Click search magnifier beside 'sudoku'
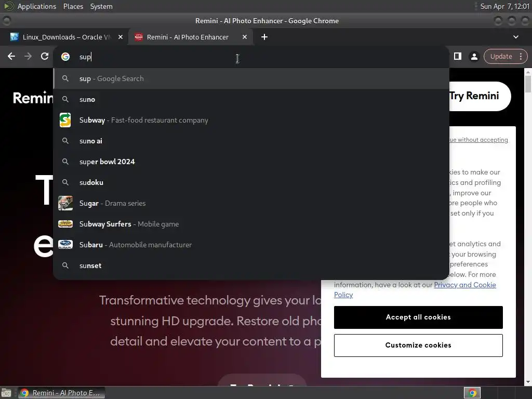Image resolution: width=532 pixels, height=399 pixels. coord(65,182)
